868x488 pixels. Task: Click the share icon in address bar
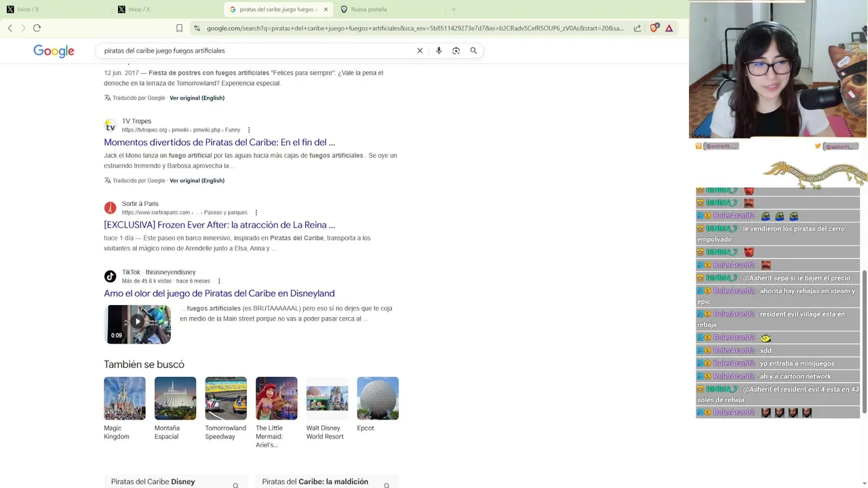point(637,28)
